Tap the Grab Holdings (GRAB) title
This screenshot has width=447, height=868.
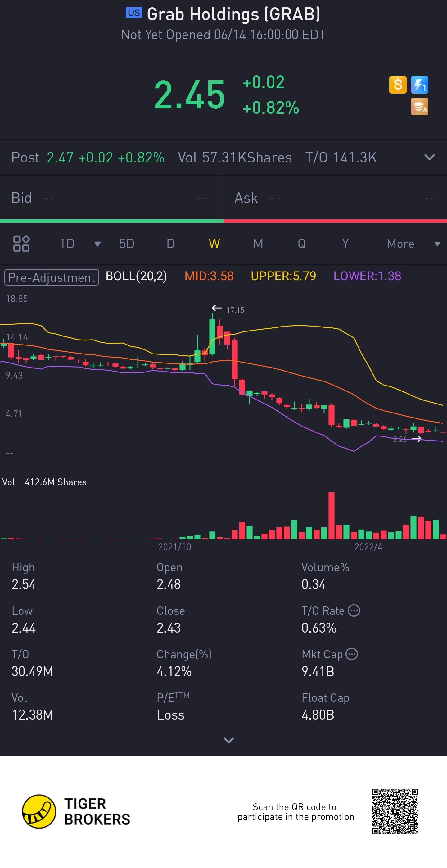234,14
